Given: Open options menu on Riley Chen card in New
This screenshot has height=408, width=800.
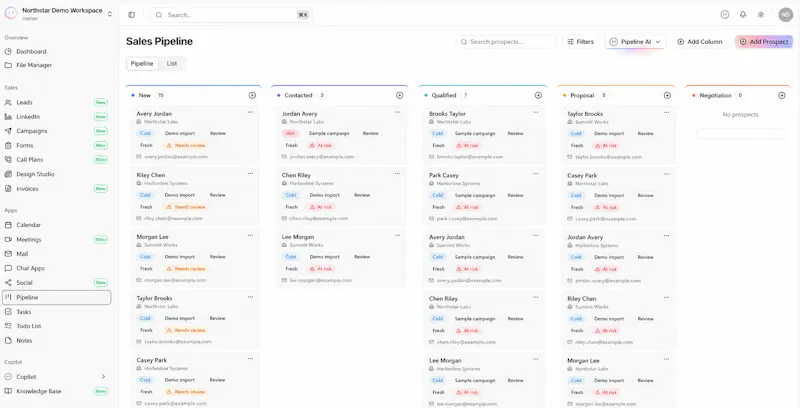Looking at the screenshot, I should click(251, 173).
